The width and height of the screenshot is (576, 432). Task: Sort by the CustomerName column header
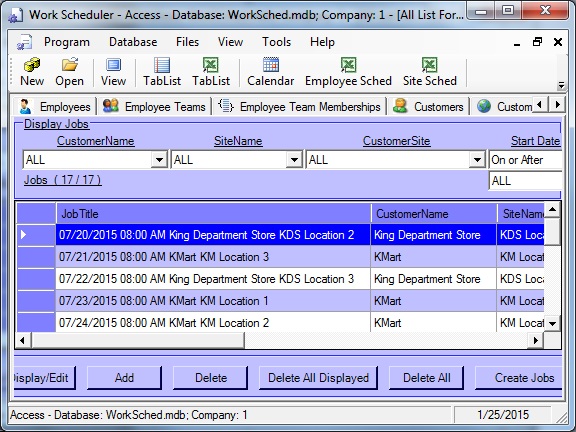pos(434,214)
